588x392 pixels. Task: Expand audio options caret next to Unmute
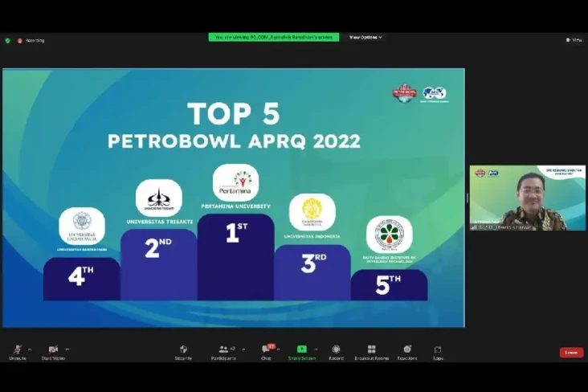(30, 349)
